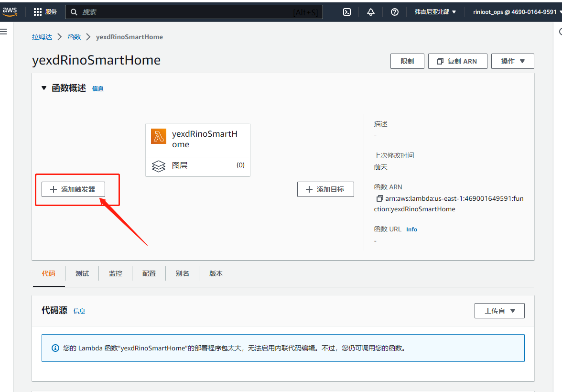Switch to the 测试 tab

point(82,273)
